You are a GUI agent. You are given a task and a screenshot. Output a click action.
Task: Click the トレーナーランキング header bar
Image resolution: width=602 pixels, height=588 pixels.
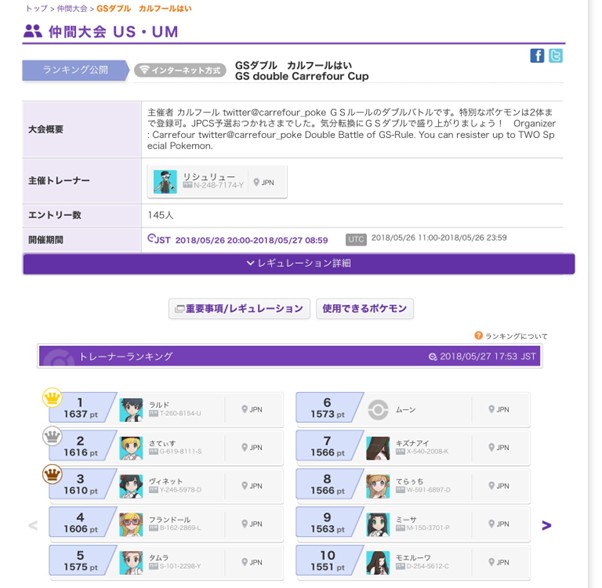tap(289, 357)
